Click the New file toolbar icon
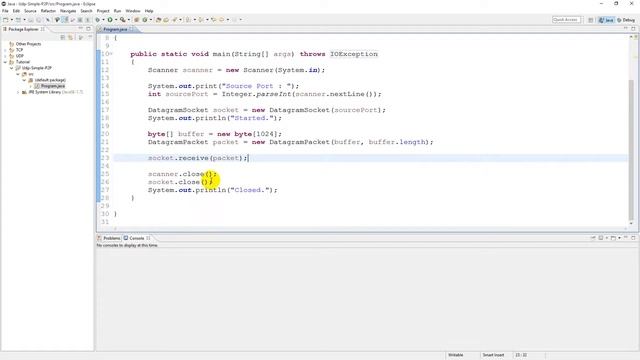 point(6,20)
